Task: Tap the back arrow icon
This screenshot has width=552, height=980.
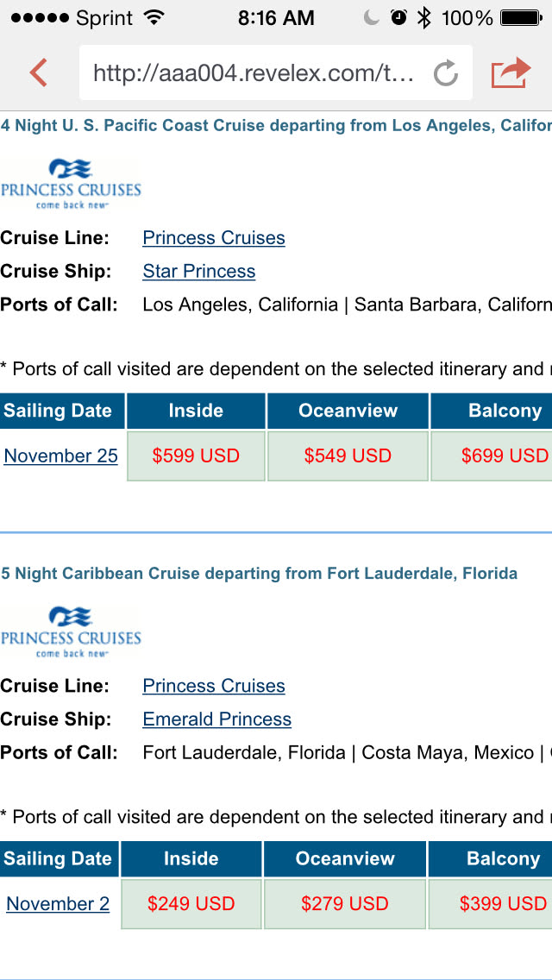Action: pyautogui.click(x=38, y=72)
